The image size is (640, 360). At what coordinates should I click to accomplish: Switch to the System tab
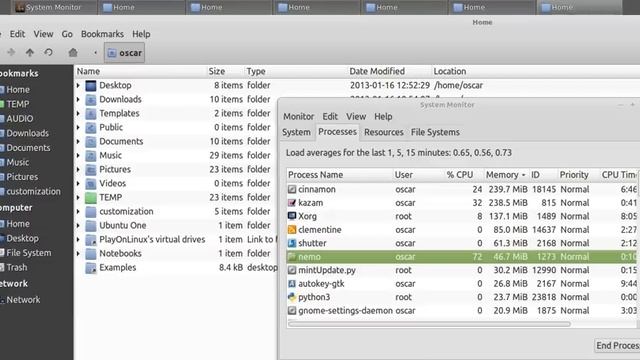point(296,132)
